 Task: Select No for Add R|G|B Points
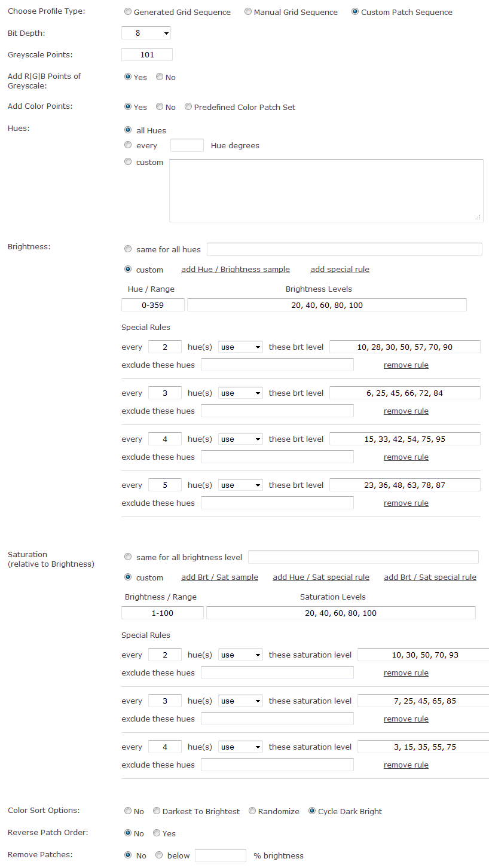[160, 77]
